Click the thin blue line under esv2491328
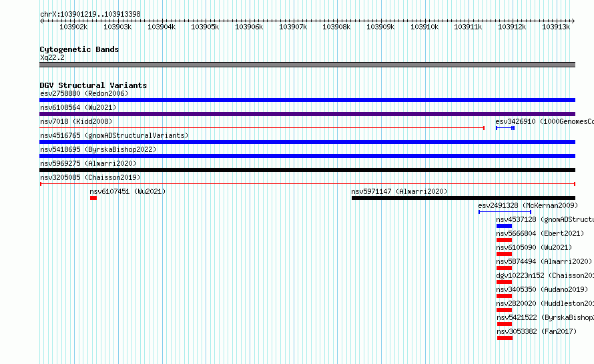The height and width of the screenshot is (364, 594). (505, 212)
